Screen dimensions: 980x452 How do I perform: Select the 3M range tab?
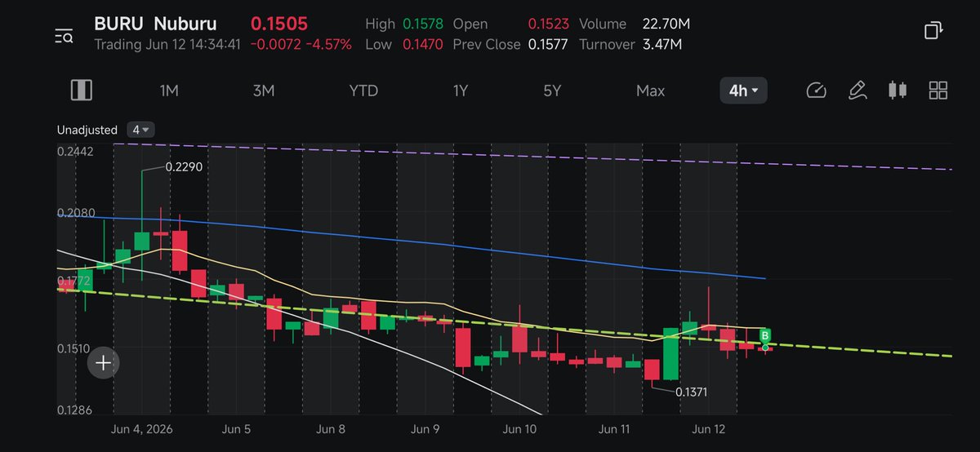point(263,91)
